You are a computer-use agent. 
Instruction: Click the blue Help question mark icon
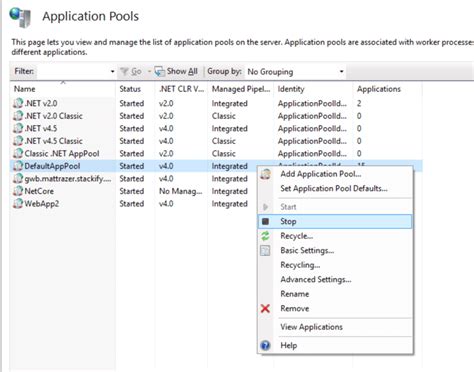coord(265,345)
